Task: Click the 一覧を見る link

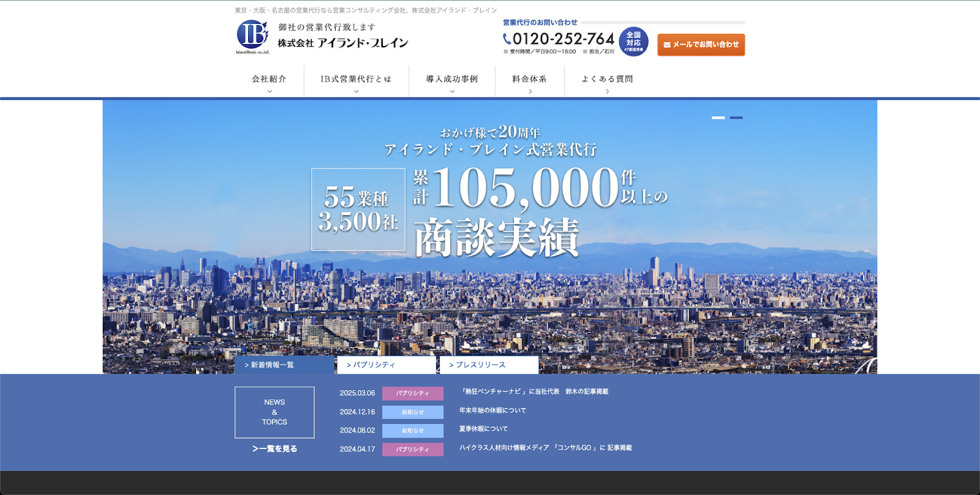Action: pyautogui.click(x=274, y=449)
